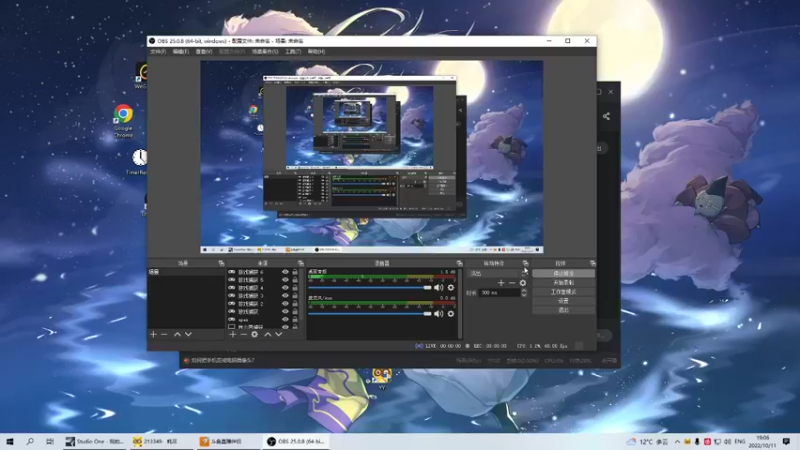
Task: Open the Google Chrome desktop shortcut
Action: click(123, 120)
